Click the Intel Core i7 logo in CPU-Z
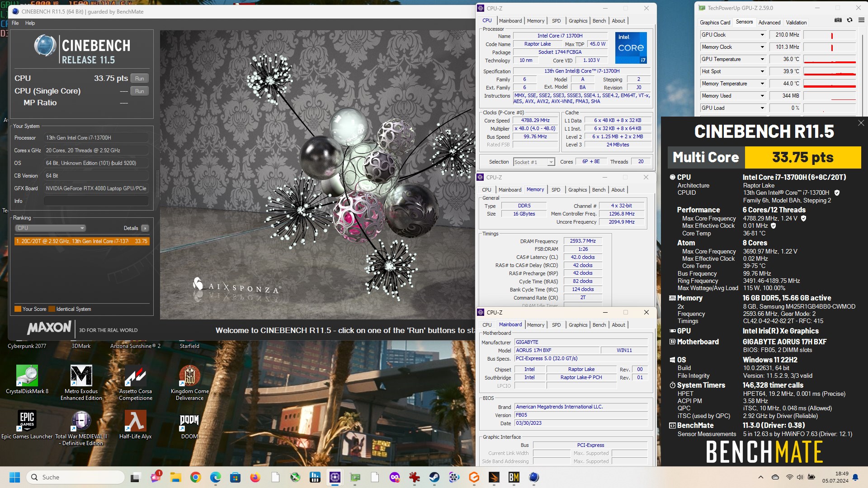This screenshot has height=488, width=868. click(x=631, y=47)
